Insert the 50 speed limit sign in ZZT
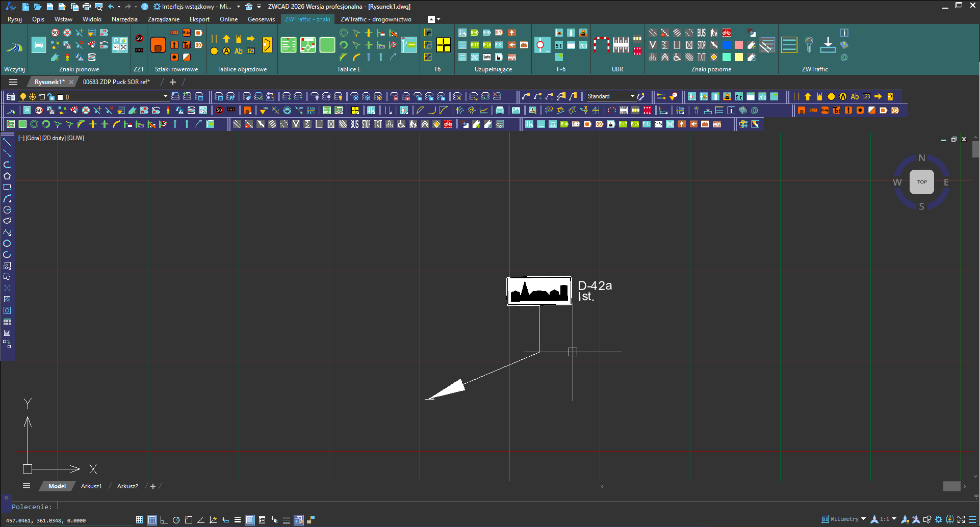Viewport: 980px width, 527px height. [139, 38]
